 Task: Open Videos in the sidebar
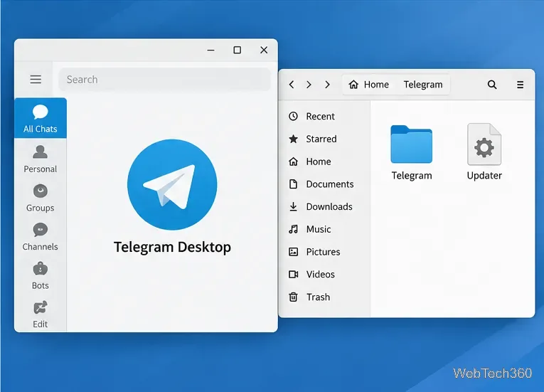[x=312, y=275]
